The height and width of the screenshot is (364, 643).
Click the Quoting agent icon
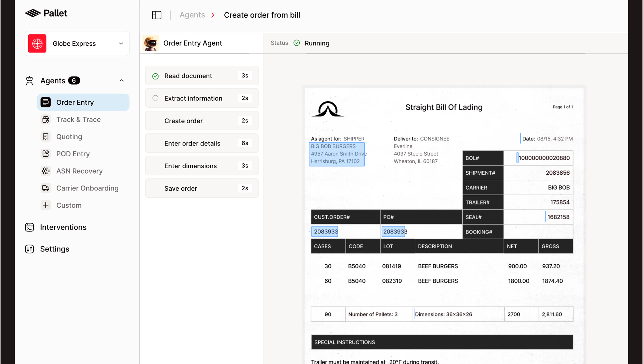point(46,137)
